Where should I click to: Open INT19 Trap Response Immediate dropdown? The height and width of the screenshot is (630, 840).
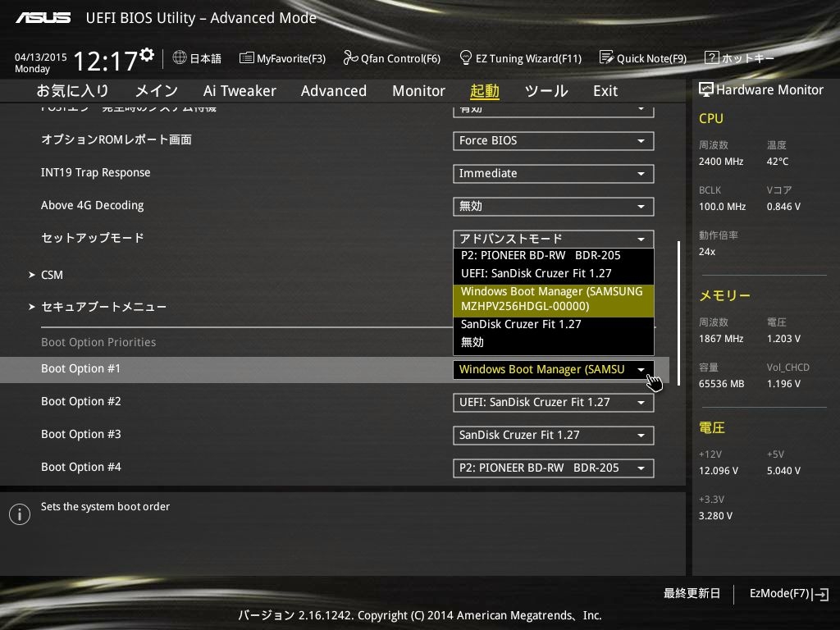[x=554, y=174]
